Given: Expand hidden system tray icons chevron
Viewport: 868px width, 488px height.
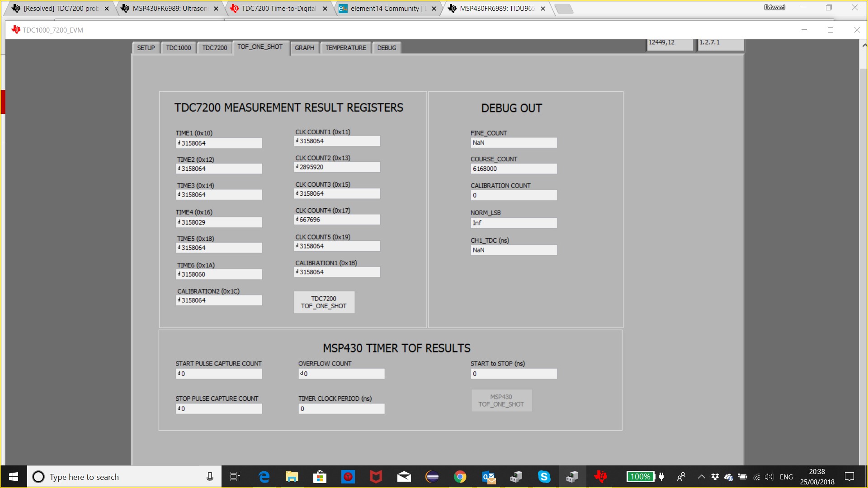Looking at the screenshot, I should click(701, 477).
